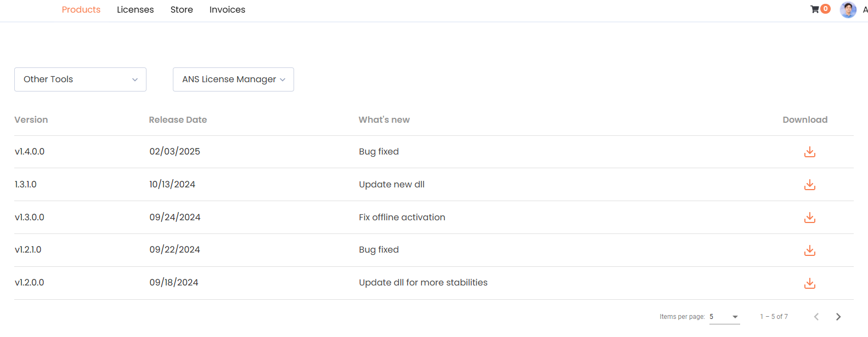Download version v1.2.1.0
Image resolution: width=868 pixels, height=337 pixels.
[809, 250]
